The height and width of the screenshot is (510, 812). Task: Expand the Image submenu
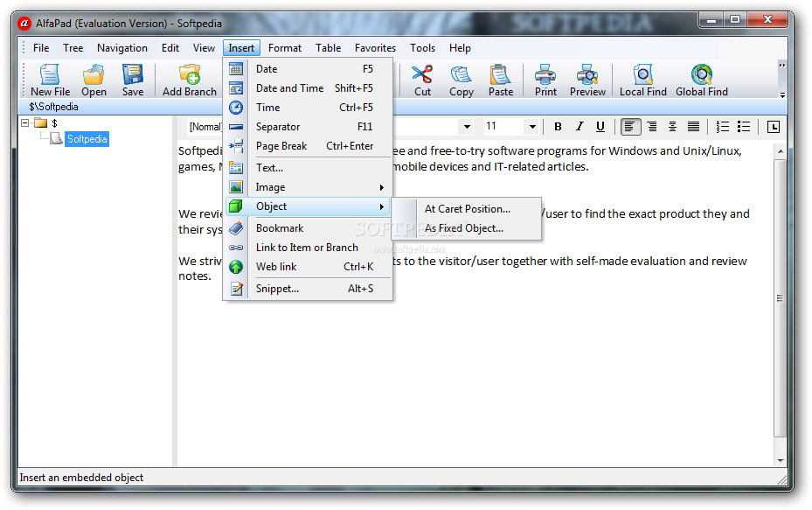pyautogui.click(x=309, y=187)
